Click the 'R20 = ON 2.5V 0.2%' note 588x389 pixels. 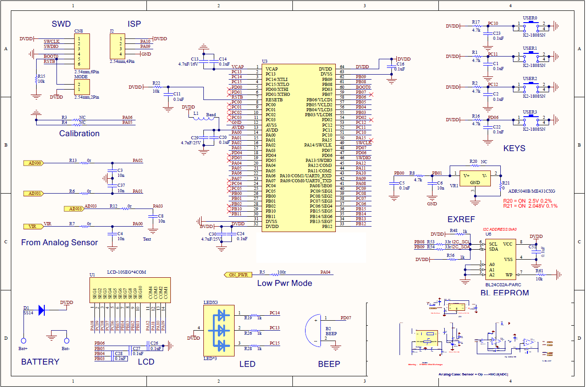(527, 200)
